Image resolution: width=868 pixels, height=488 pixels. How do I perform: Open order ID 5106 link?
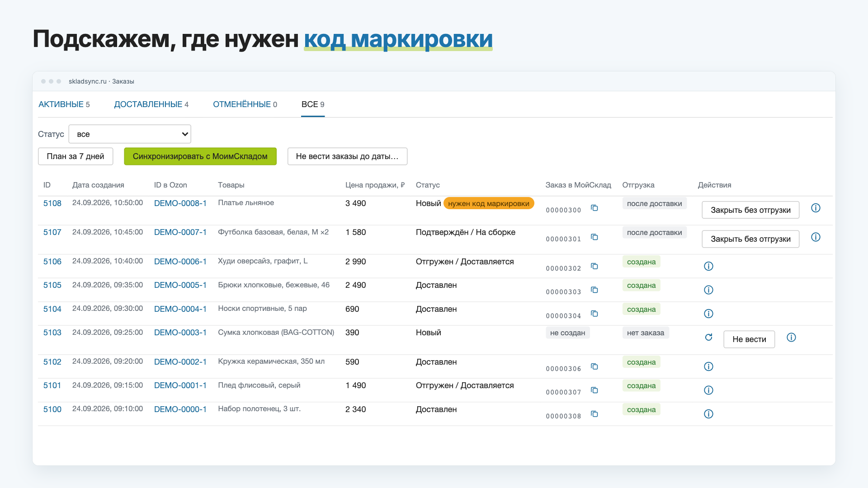coord(52,262)
